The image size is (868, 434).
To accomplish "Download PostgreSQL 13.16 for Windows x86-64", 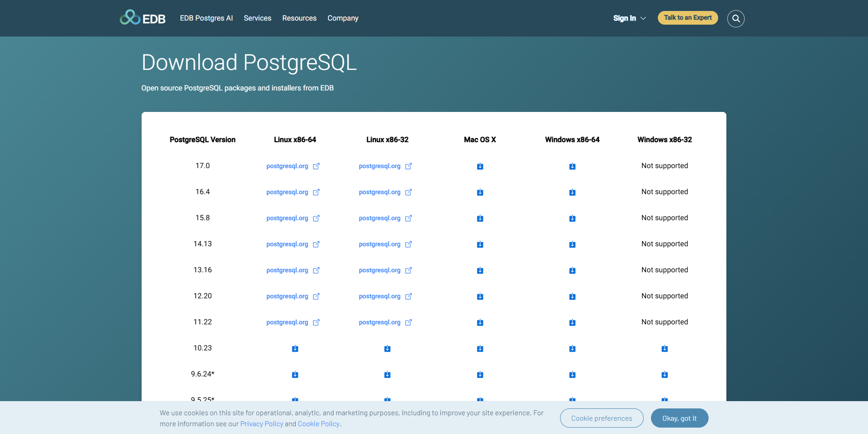I will pos(572,270).
